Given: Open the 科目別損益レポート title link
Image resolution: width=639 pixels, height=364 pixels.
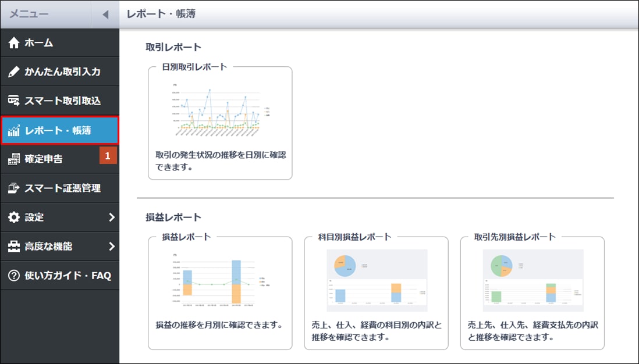Looking at the screenshot, I should pos(354,237).
